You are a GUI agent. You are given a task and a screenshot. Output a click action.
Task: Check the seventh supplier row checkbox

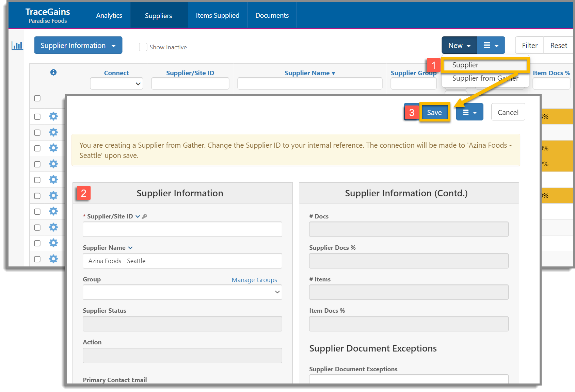click(x=37, y=212)
